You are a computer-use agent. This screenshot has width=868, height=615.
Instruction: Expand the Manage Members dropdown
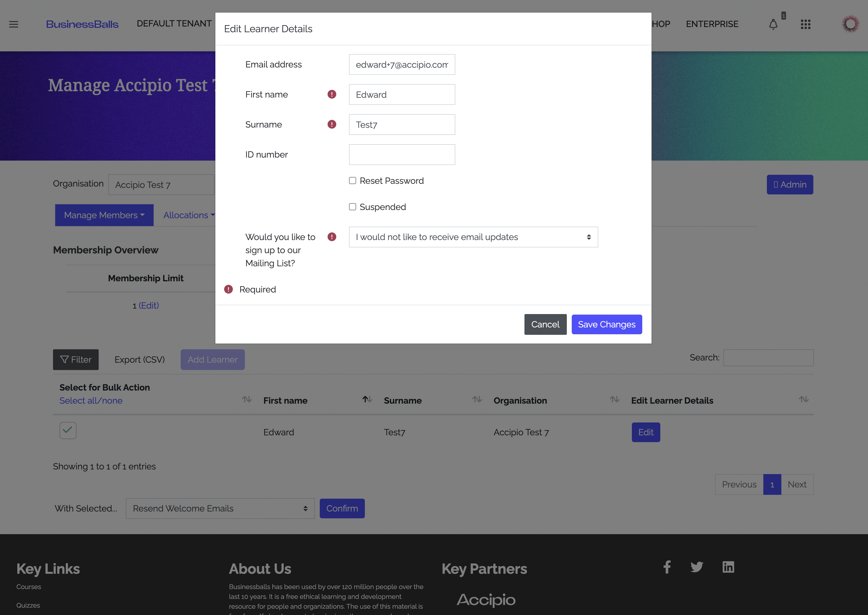click(104, 215)
